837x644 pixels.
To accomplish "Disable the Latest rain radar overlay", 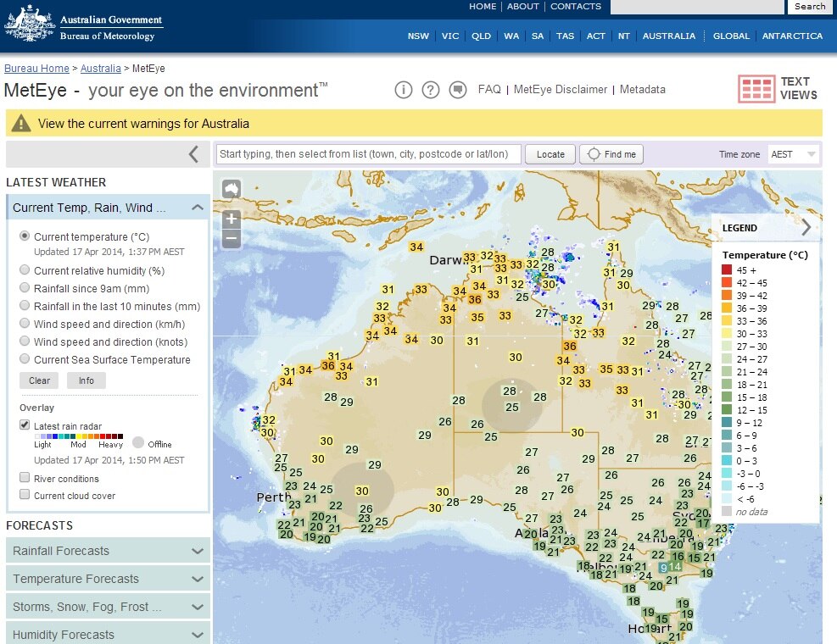I will [25, 425].
